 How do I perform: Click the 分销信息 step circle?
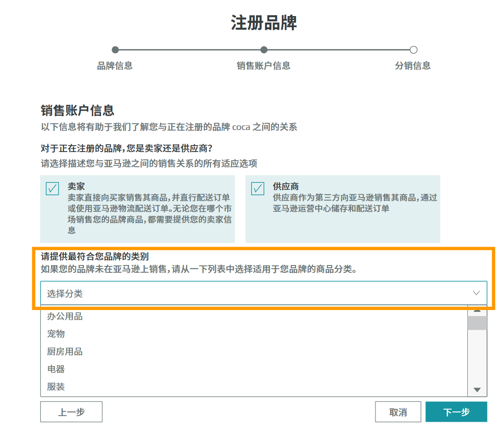tap(414, 50)
